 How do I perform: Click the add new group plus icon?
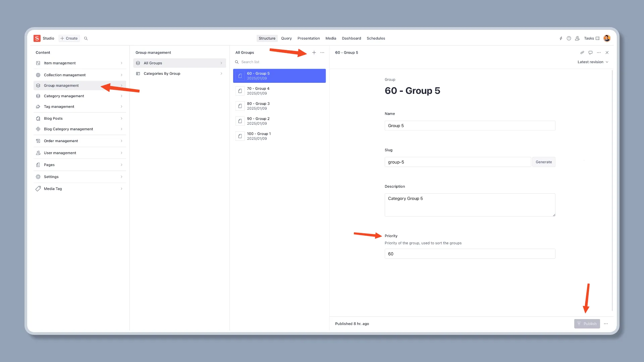[314, 52]
